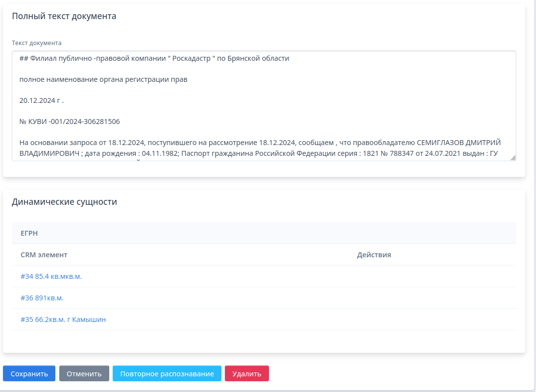Click the Полный текст документа heading
536x392 pixels.
coord(64,16)
